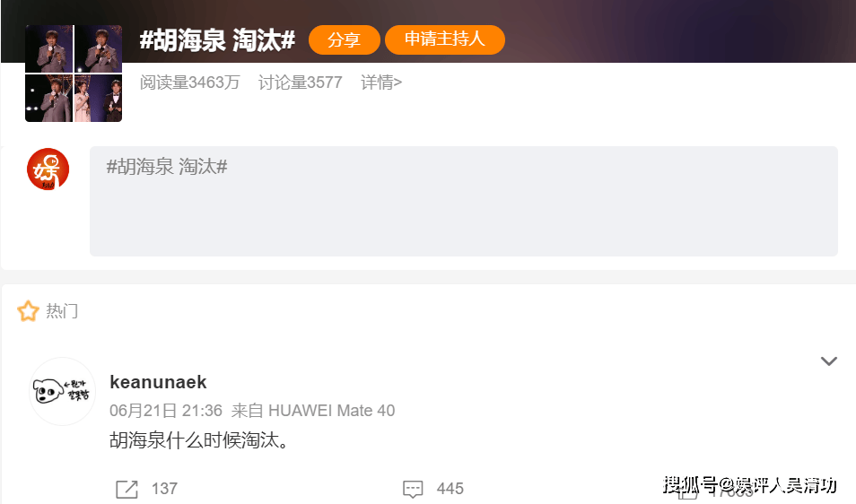Expand topic details via 详情>
Image resolution: width=856 pixels, height=504 pixels.
381,83
